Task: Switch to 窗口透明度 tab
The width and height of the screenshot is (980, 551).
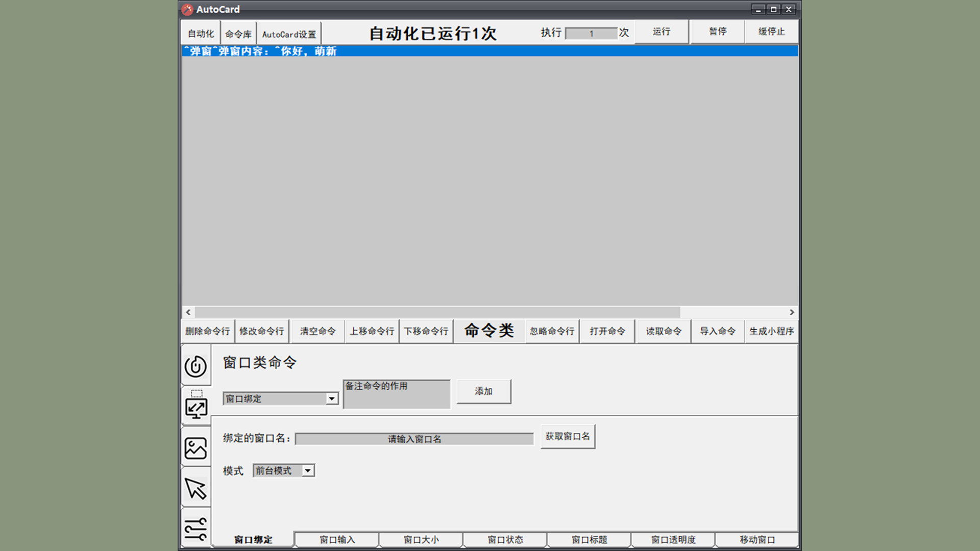Action: tap(673, 540)
